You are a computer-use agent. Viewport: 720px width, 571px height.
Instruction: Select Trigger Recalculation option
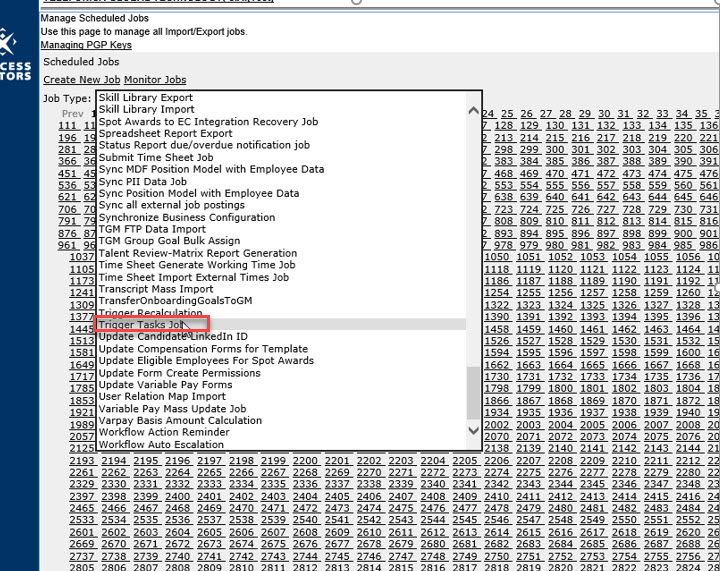(151, 313)
